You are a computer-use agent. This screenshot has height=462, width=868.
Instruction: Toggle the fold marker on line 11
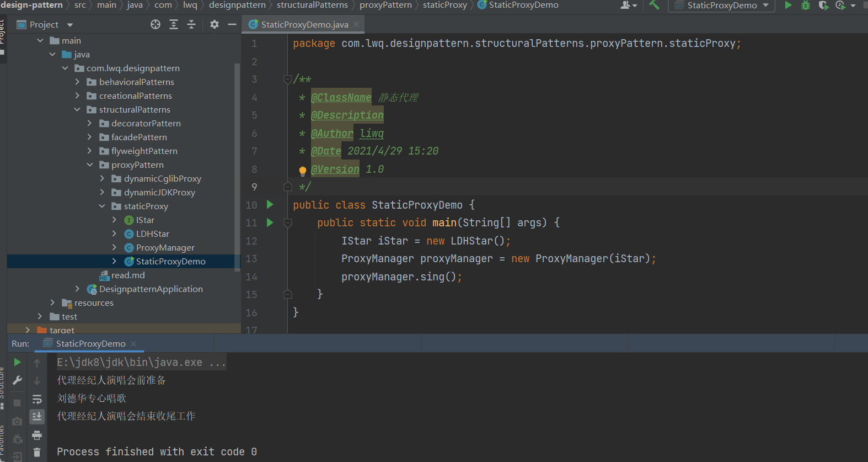point(287,223)
